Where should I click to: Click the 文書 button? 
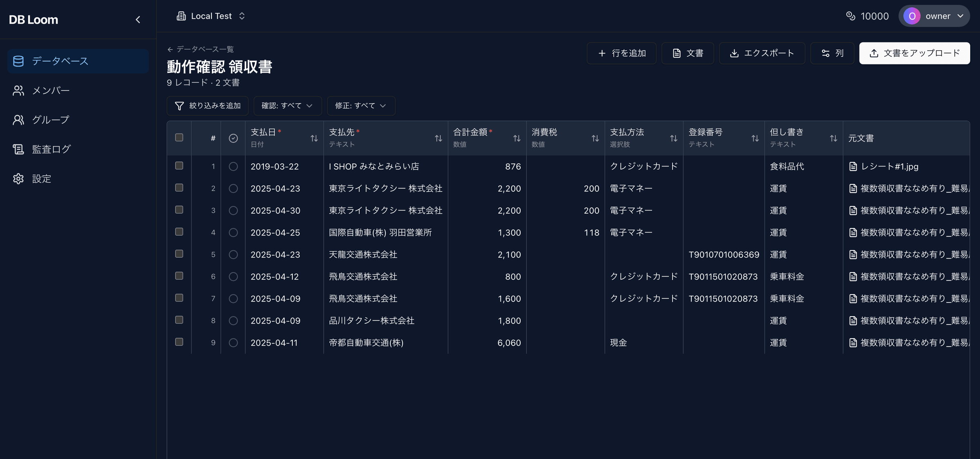(x=688, y=53)
